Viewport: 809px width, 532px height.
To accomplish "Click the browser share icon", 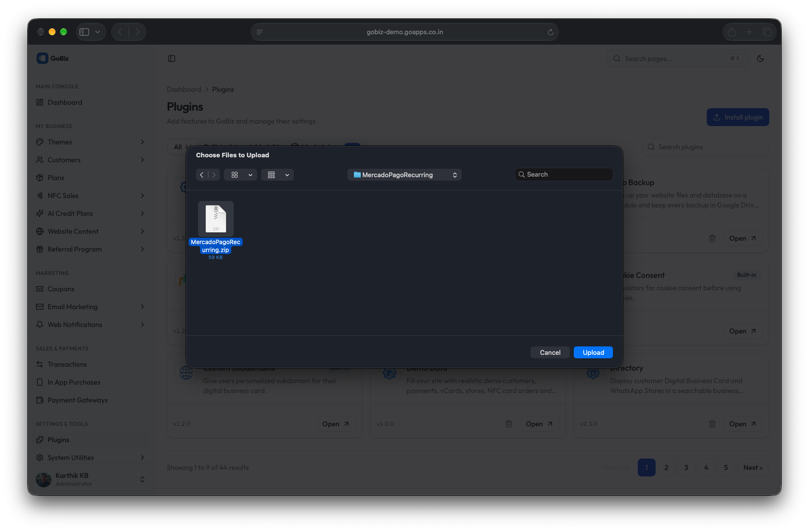I will pyautogui.click(x=732, y=32).
